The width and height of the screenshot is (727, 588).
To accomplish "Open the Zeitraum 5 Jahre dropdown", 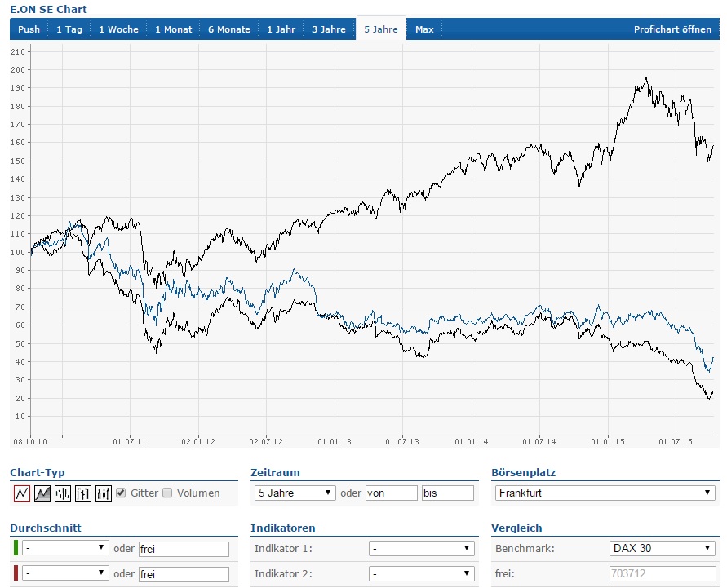I will coord(295,493).
